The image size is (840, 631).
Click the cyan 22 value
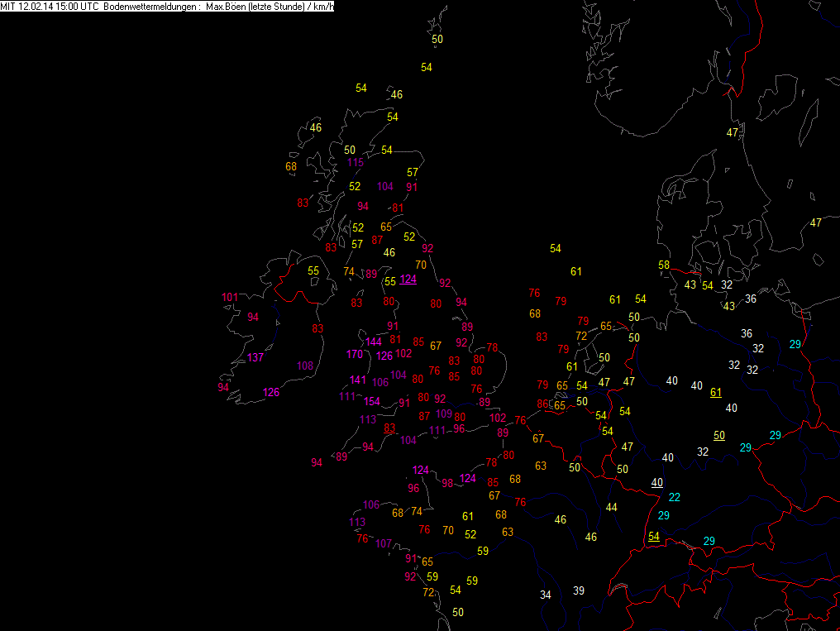[675, 498]
